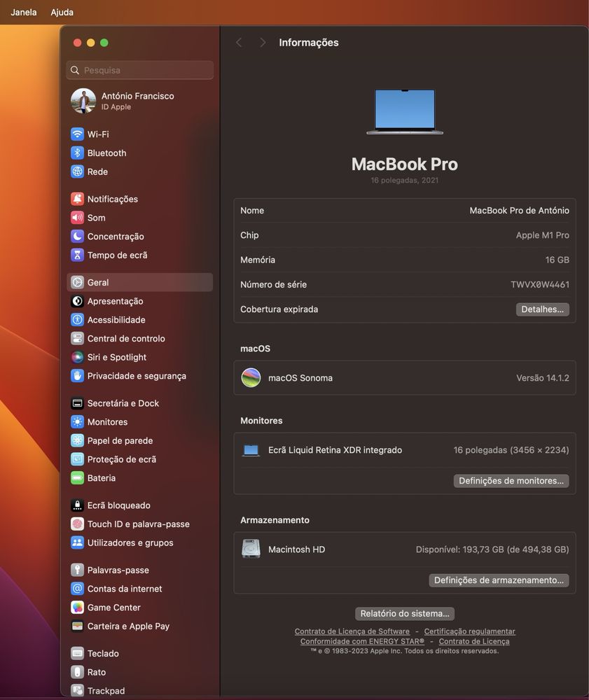Select the Geral gear icon
Image resolution: width=589 pixels, height=700 pixels.
point(77,282)
